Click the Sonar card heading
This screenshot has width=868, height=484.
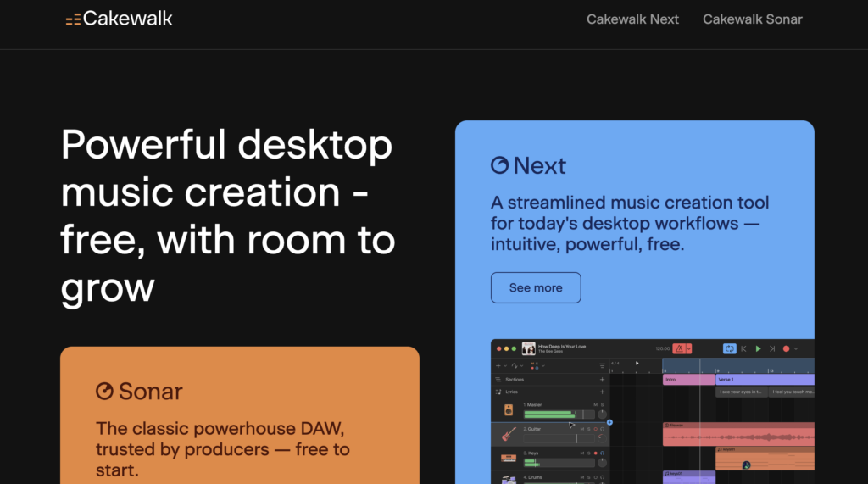(139, 391)
